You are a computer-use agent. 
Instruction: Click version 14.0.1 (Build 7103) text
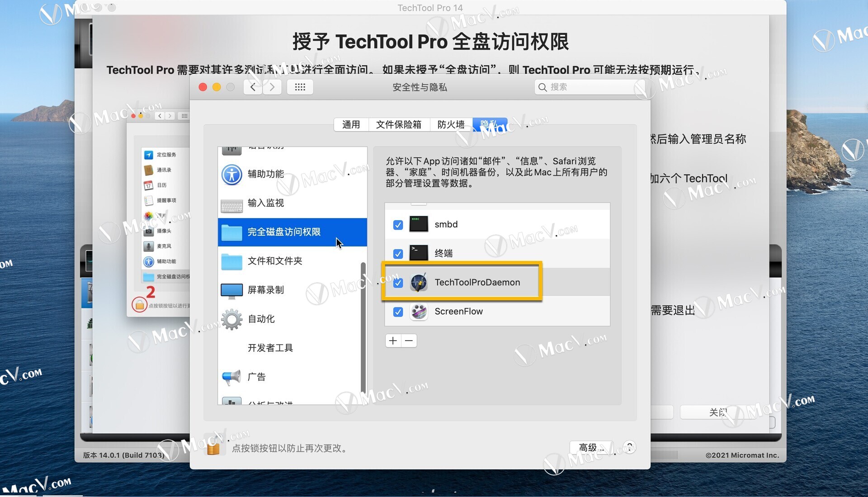(x=124, y=455)
